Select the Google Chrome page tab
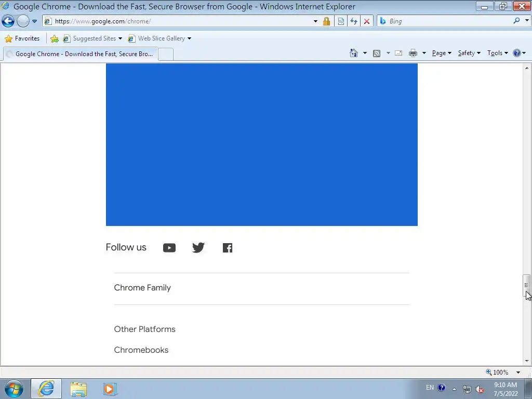The width and height of the screenshot is (532, 399). pyautogui.click(x=81, y=54)
